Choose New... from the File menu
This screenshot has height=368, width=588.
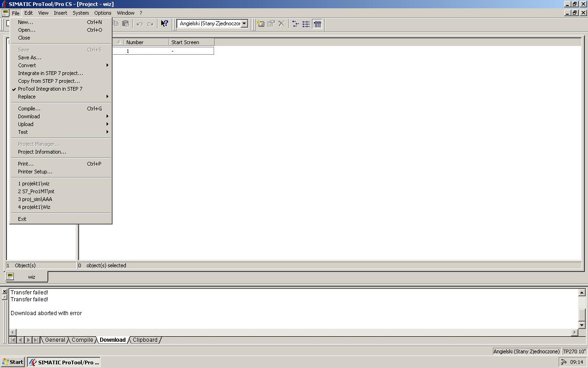point(61,22)
